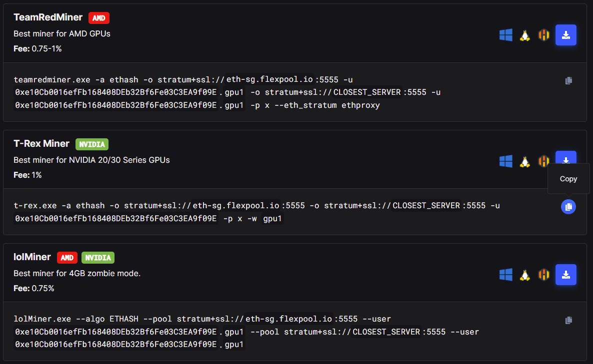593x364 pixels.
Task: Select the Linux penguin icon for TeamRedMiner
Action: click(x=524, y=35)
